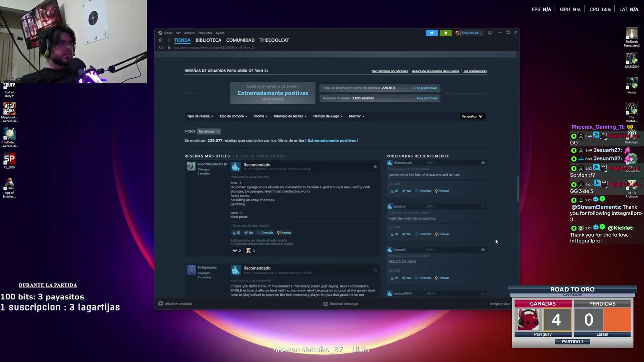Expand the Ver gráfico chart section

(x=472, y=116)
